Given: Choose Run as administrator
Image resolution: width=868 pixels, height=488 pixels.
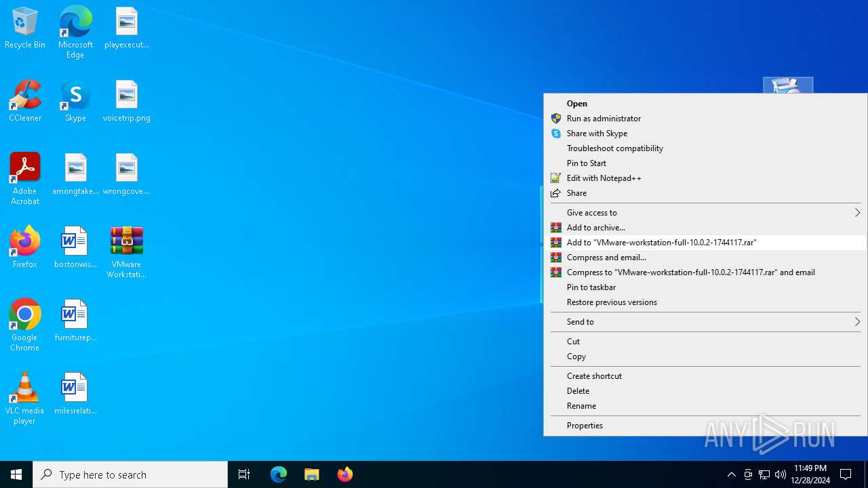Looking at the screenshot, I should pos(705,119).
